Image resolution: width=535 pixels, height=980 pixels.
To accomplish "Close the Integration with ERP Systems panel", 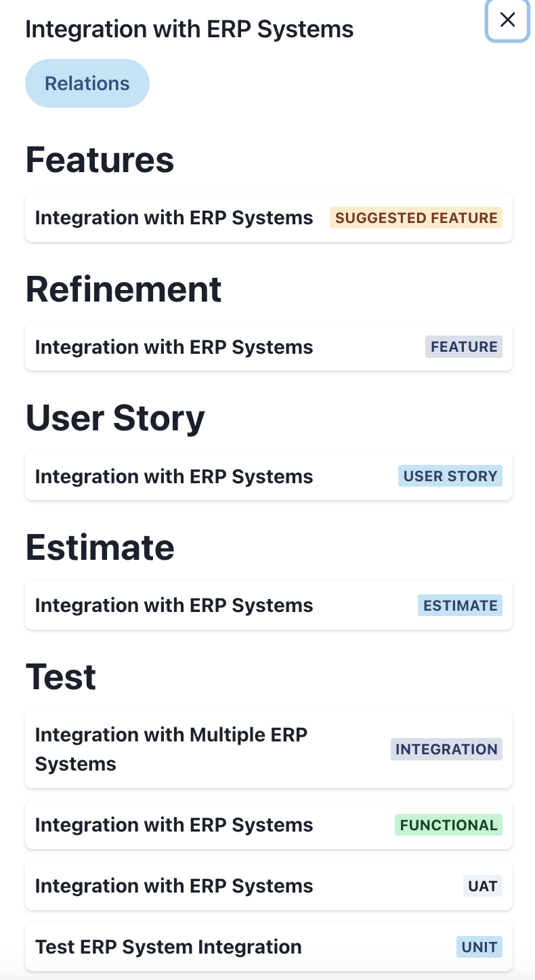I will tap(507, 20).
